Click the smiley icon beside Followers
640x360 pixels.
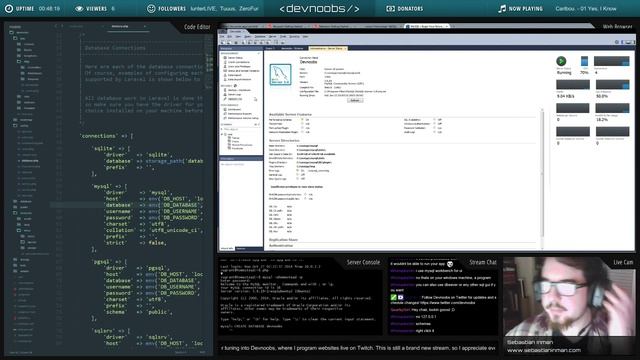click(151, 9)
